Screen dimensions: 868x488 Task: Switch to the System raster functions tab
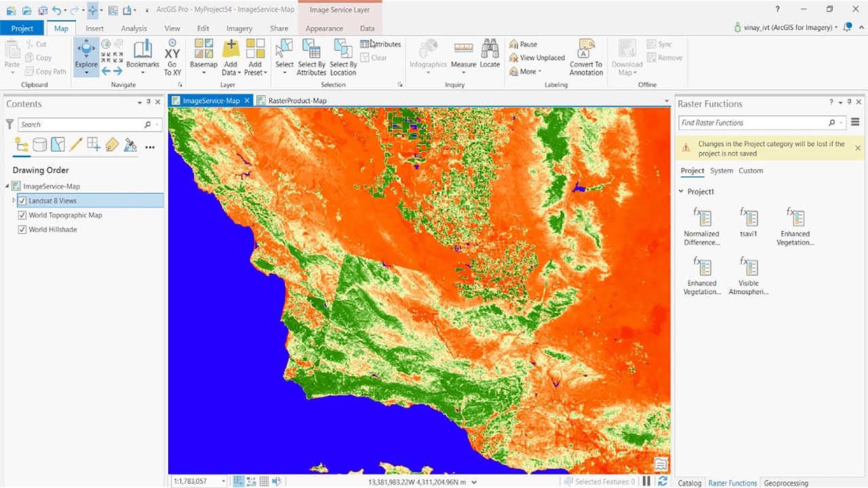(722, 171)
